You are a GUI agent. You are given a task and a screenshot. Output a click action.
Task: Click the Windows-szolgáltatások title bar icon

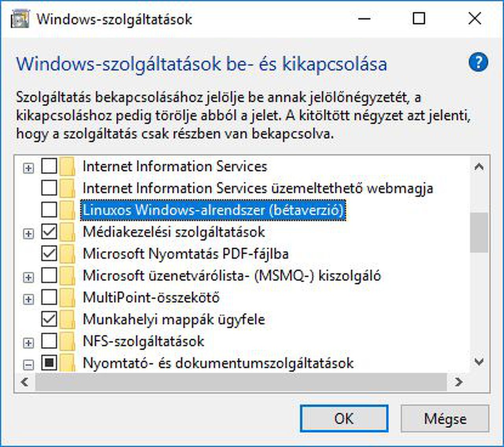pos(20,19)
